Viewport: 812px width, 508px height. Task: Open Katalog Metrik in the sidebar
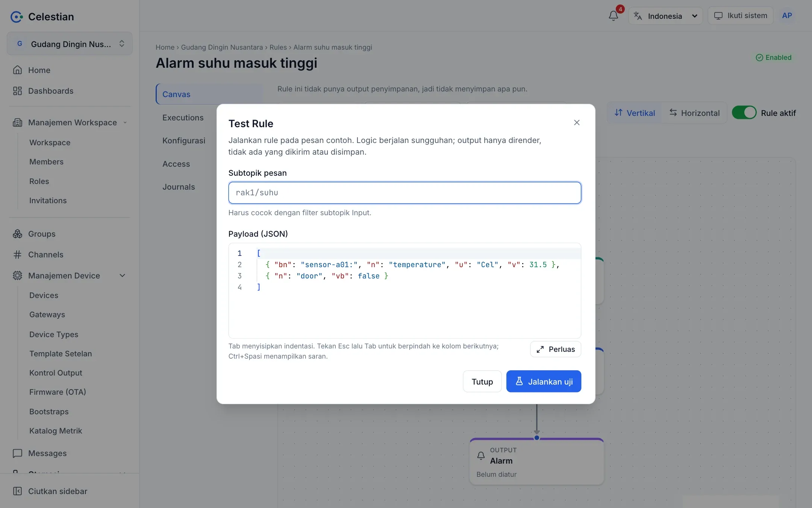click(56, 430)
